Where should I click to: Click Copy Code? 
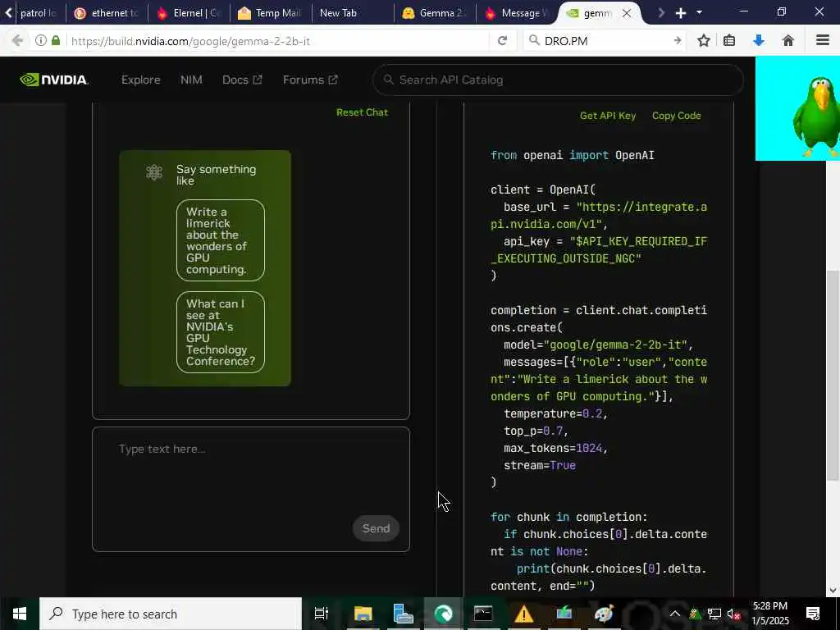click(x=676, y=116)
